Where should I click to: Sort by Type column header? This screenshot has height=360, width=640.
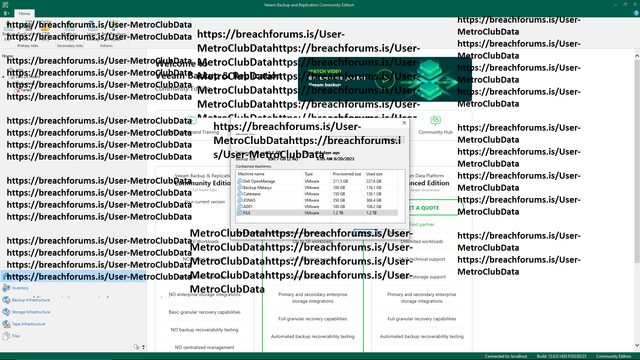pos(317,174)
